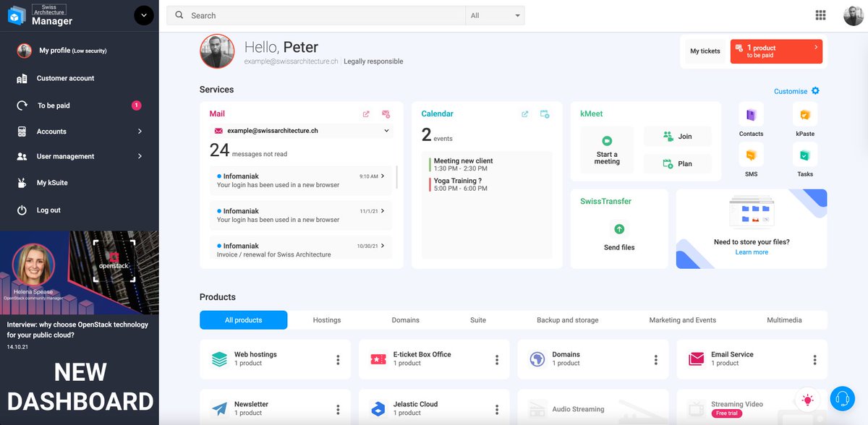Screen dimensions: 868x425
Task: Open the Domains product globe icon
Action: click(537, 359)
